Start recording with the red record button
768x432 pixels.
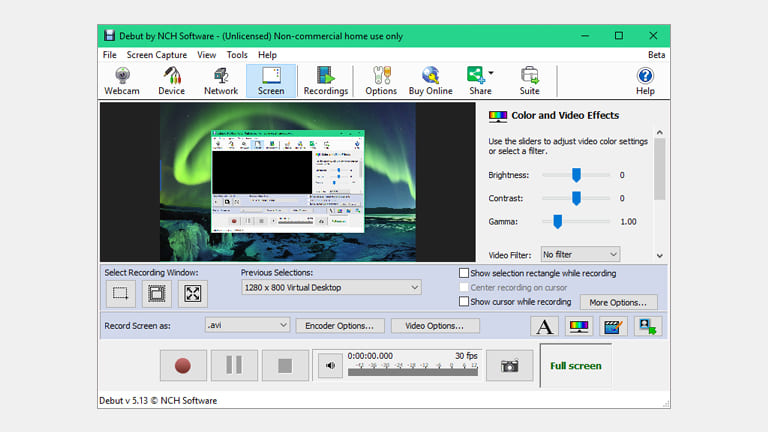(x=183, y=365)
